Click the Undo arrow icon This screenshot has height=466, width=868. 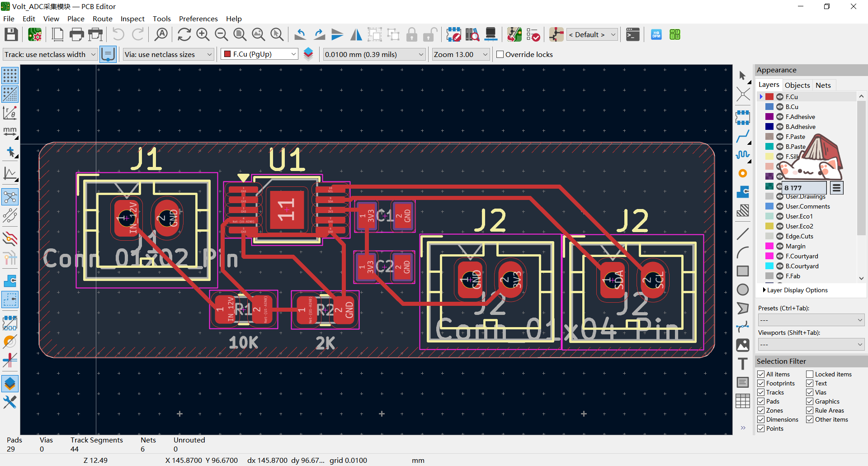tap(118, 34)
